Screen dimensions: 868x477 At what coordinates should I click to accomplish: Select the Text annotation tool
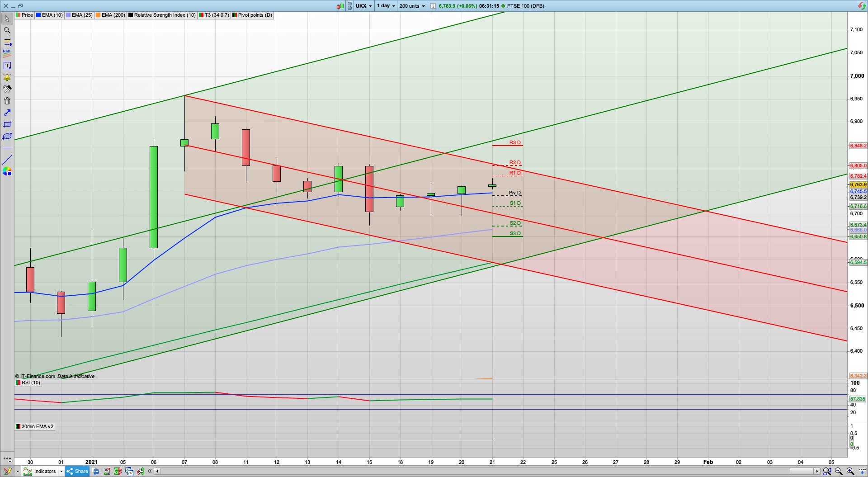(7, 66)
